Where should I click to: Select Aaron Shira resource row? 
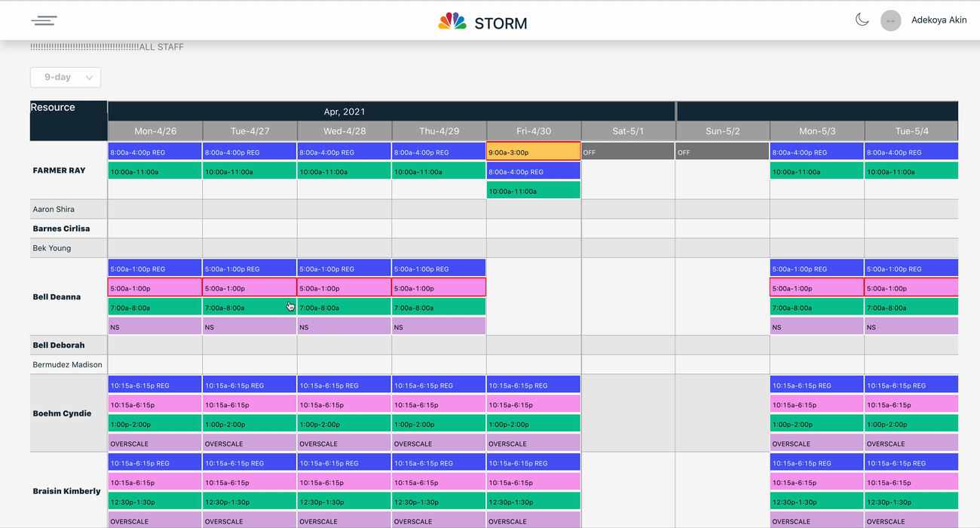tap(69, 209)
